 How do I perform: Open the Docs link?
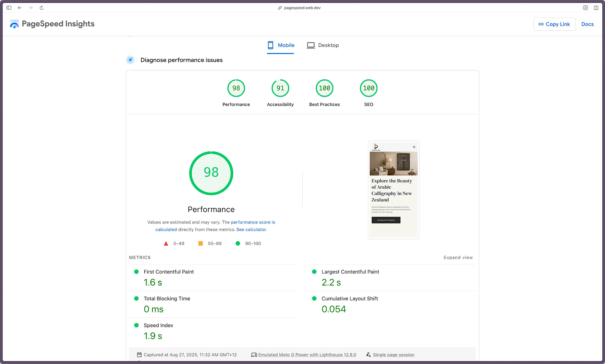[587, 24]
